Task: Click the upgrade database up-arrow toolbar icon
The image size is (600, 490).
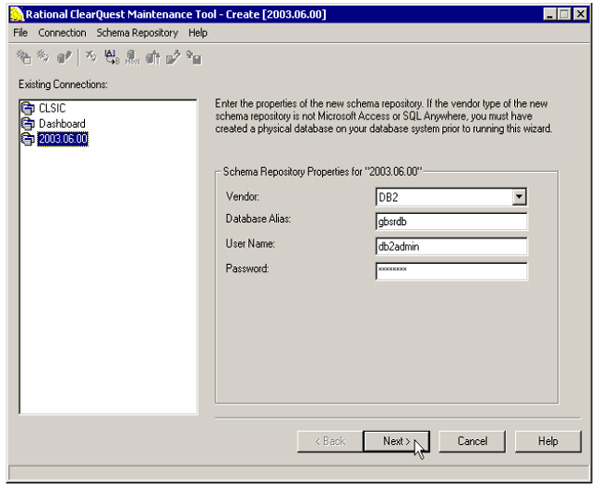Action: tap(153, 57)
